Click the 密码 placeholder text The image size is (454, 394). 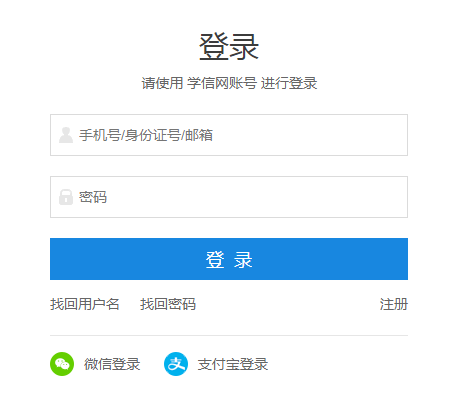tap(93, 197)
